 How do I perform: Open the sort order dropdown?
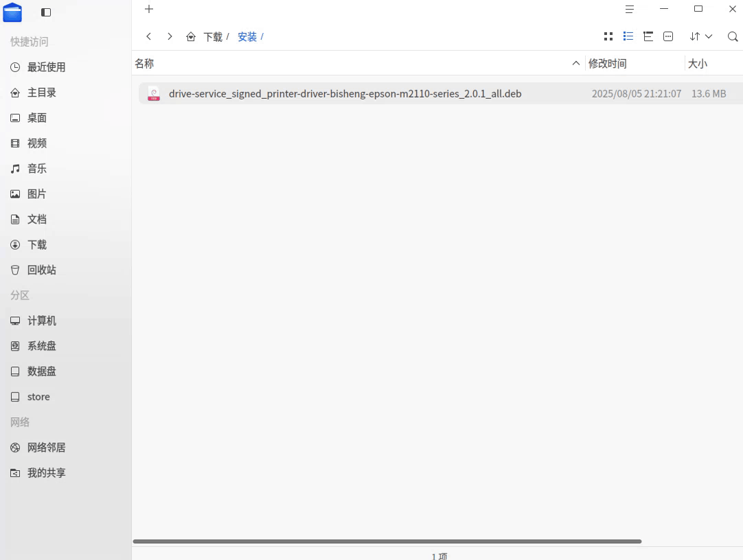click(x=701, y=36)
